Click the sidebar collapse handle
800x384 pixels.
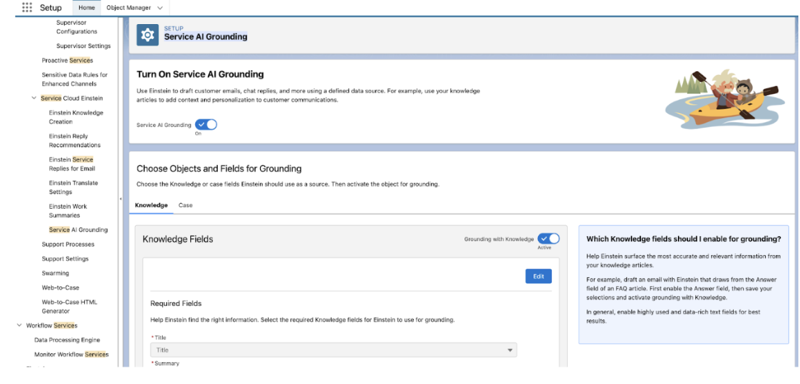click(121, 199)
